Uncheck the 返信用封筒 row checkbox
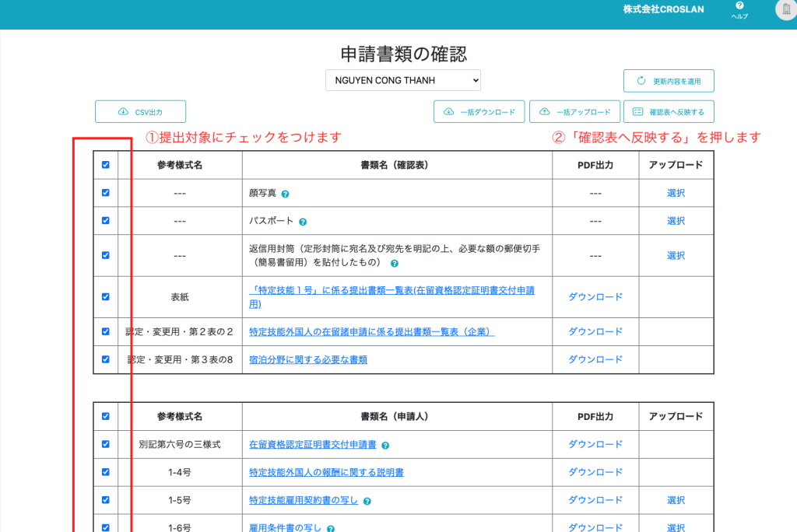Screen dimensions: 797x532 106,255
